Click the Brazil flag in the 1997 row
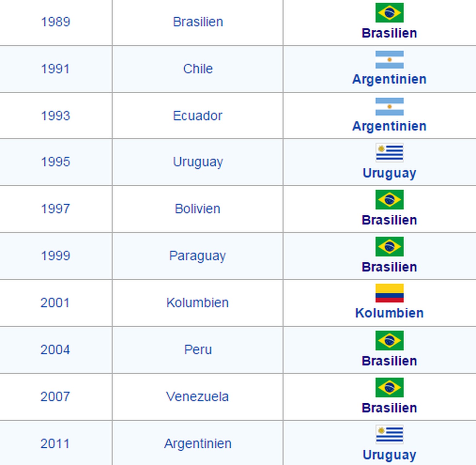 point(389,200)
